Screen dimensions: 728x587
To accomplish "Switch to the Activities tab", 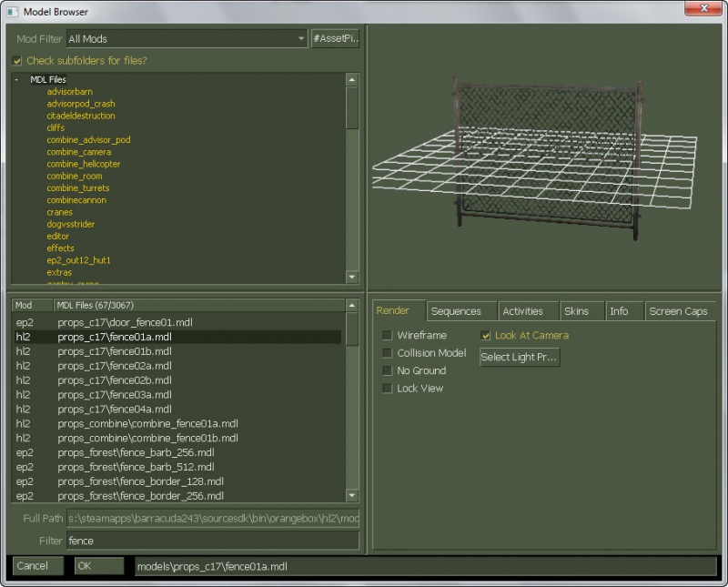I will tap(529, 311).
